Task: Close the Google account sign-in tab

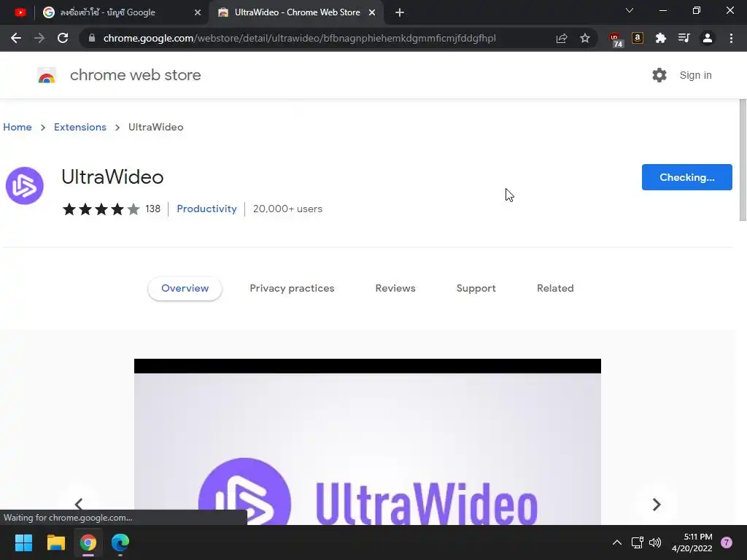Action: tap(198, 13)
